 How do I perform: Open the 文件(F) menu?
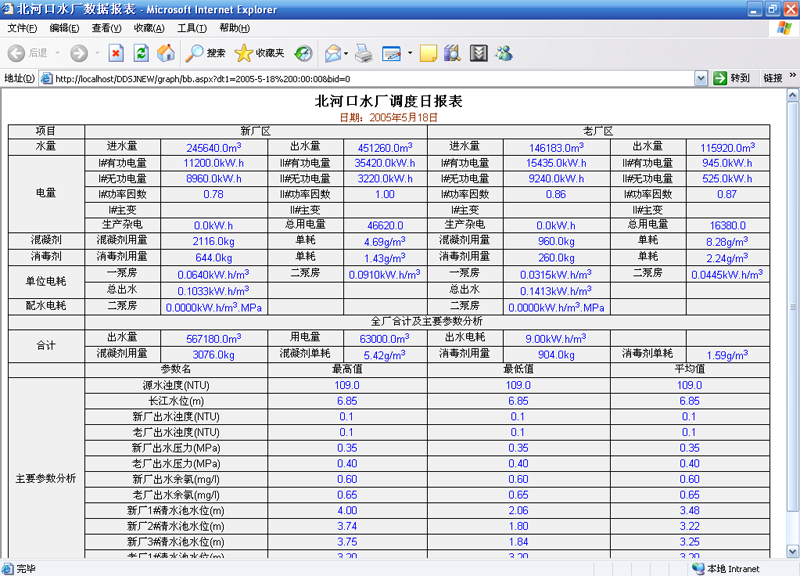click(x=22, y=28)
